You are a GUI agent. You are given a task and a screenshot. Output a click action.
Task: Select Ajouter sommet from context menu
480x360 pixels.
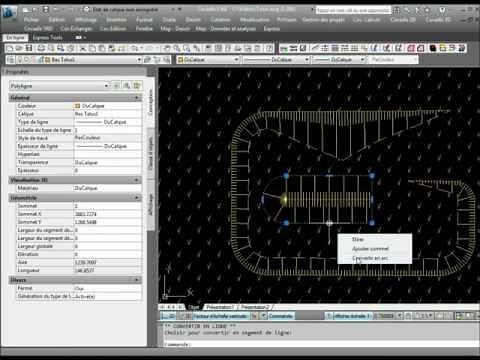coord(370,249)
